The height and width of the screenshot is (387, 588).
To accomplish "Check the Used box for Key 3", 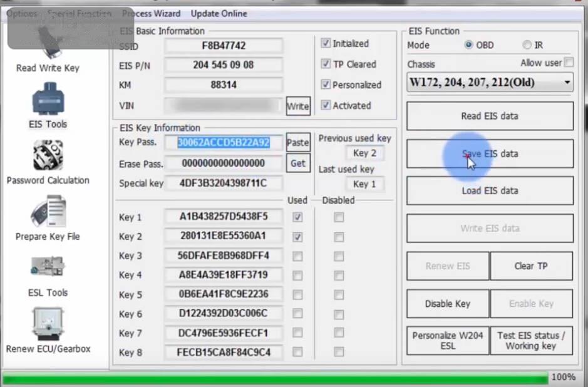I will point(297,257).
